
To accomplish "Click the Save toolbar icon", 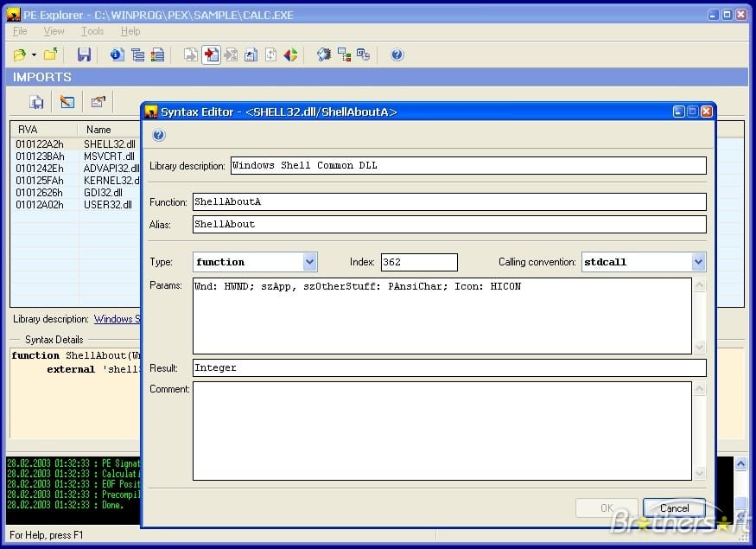I will [83, 54].
